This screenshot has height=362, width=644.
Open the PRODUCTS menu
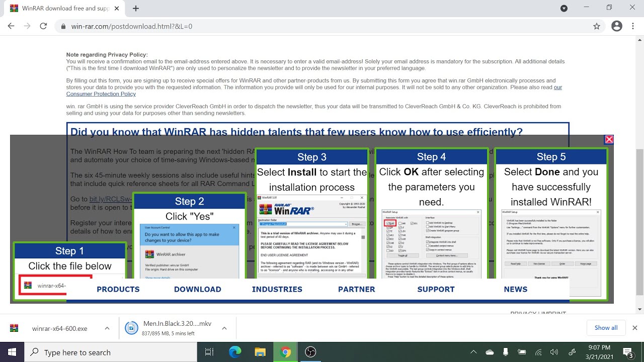click(118, 289)
